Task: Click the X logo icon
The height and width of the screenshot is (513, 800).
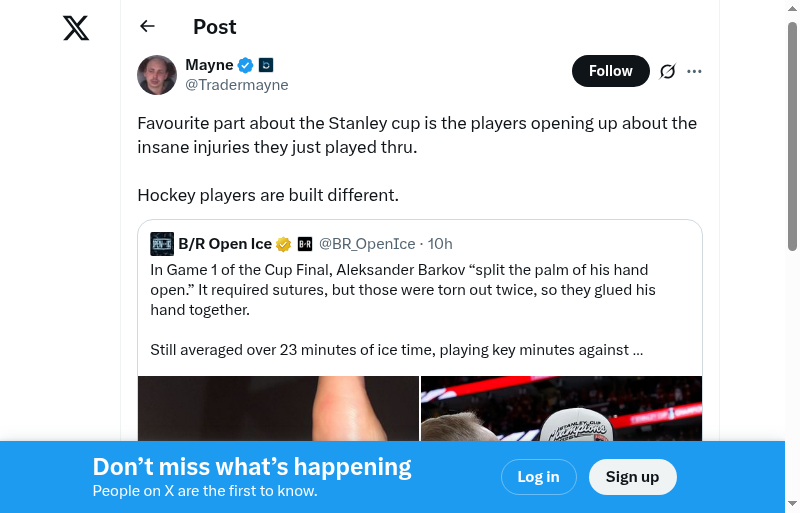Action: [x=76, y=28]
